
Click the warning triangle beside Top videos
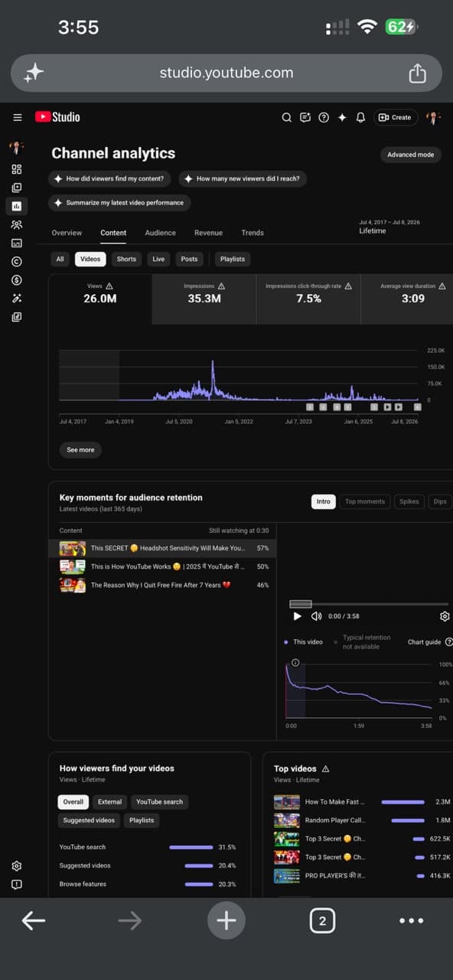pos(325,769)
